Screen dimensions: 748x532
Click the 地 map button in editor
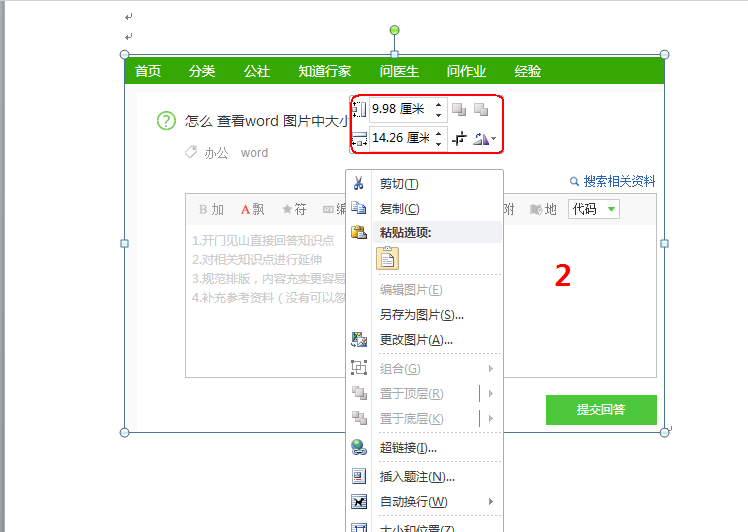tap(543, 209)
